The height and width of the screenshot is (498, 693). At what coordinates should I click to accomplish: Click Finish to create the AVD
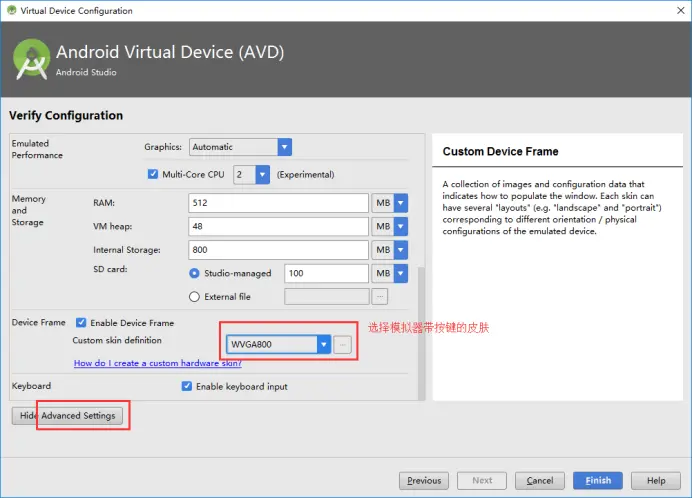click(x=598, y=480)
